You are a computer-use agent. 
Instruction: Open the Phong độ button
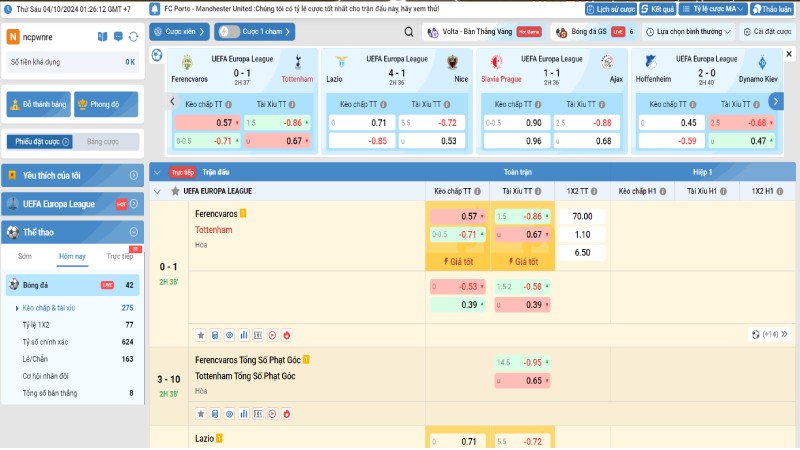click(106, 104)
